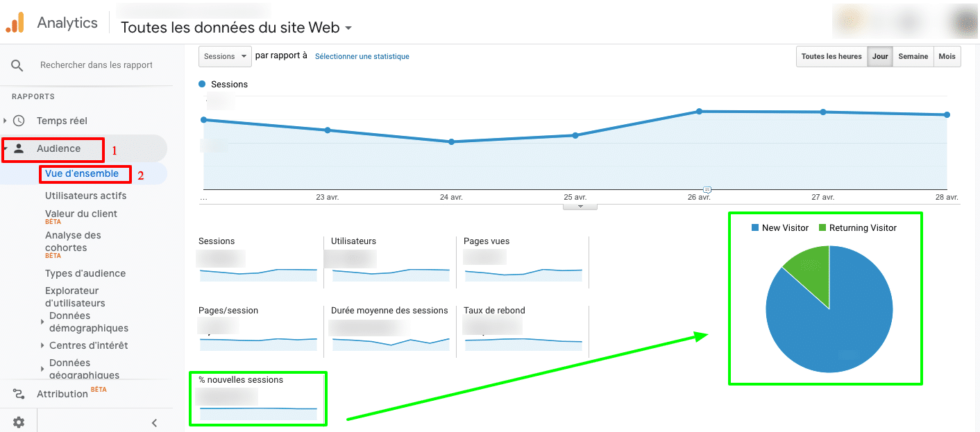Screen dimensions: 980x432
Task: Open the settings gear icon
Action: [x=19, y=422]
